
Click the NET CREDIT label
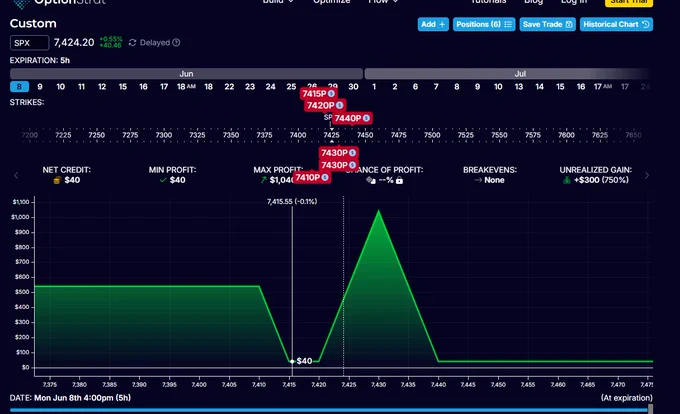click(x=66, y=170)
